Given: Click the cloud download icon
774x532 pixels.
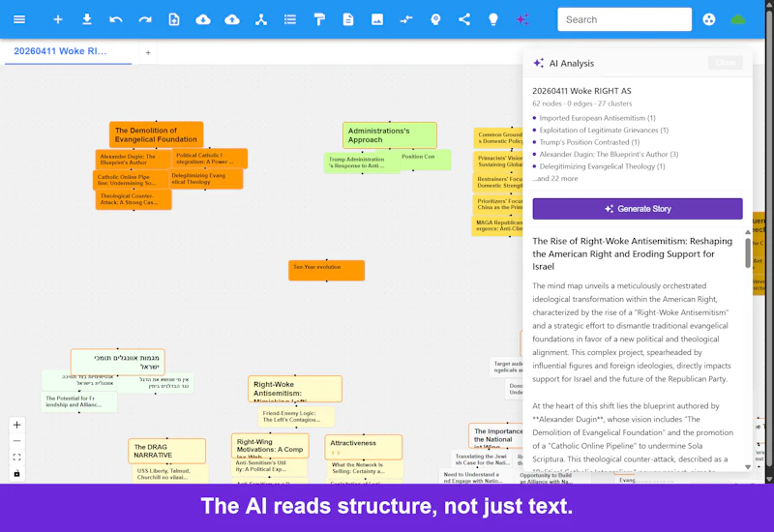Looking at the screenshot, I should click(203, 19).
